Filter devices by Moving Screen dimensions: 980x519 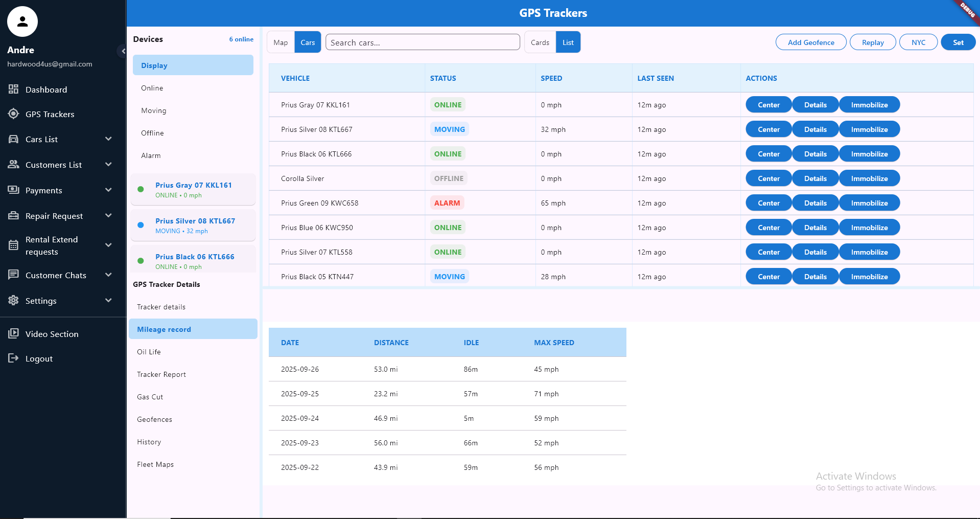[154, 110]
